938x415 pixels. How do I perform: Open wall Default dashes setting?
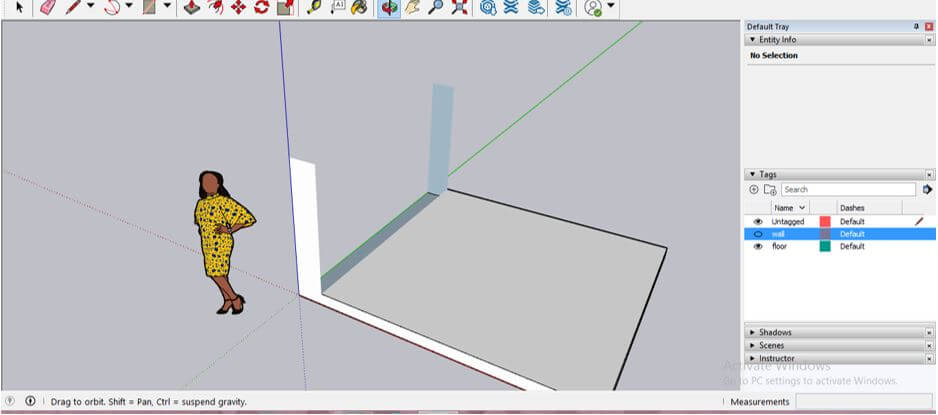[852, 234]
